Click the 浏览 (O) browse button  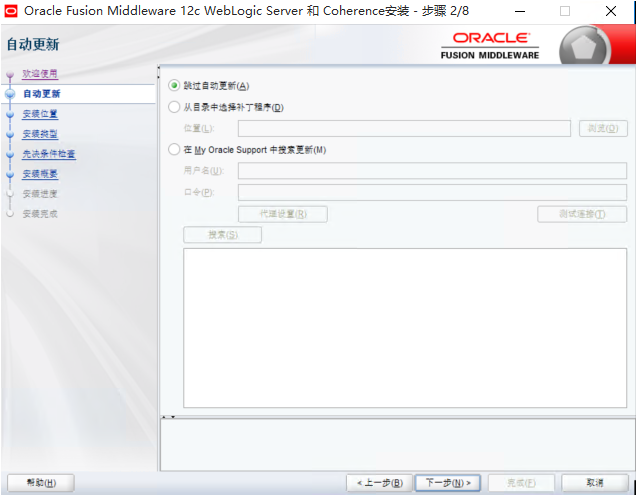(x=603, y=129)
